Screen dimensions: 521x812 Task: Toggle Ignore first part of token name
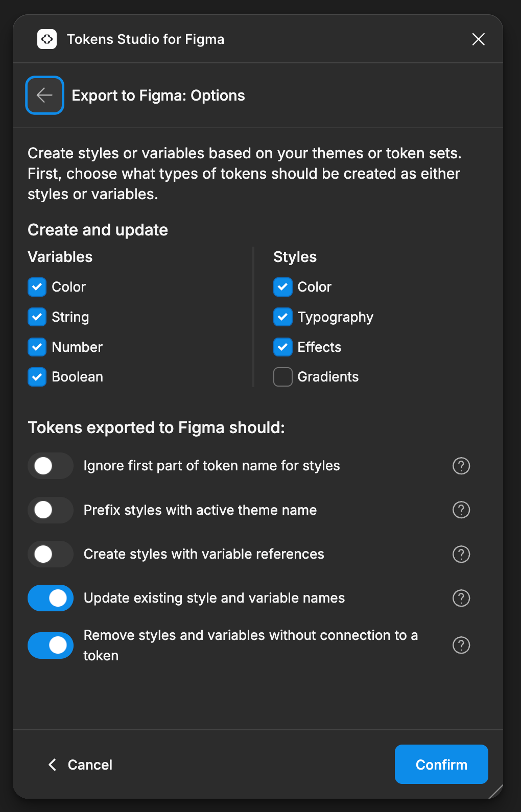click(51, 466)
